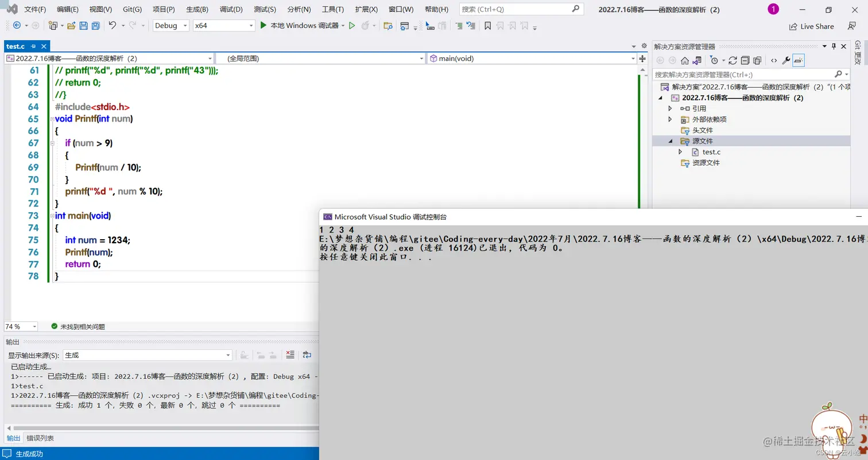Close the test.c editor tab

pyautogui.click(x=44, y=46)
